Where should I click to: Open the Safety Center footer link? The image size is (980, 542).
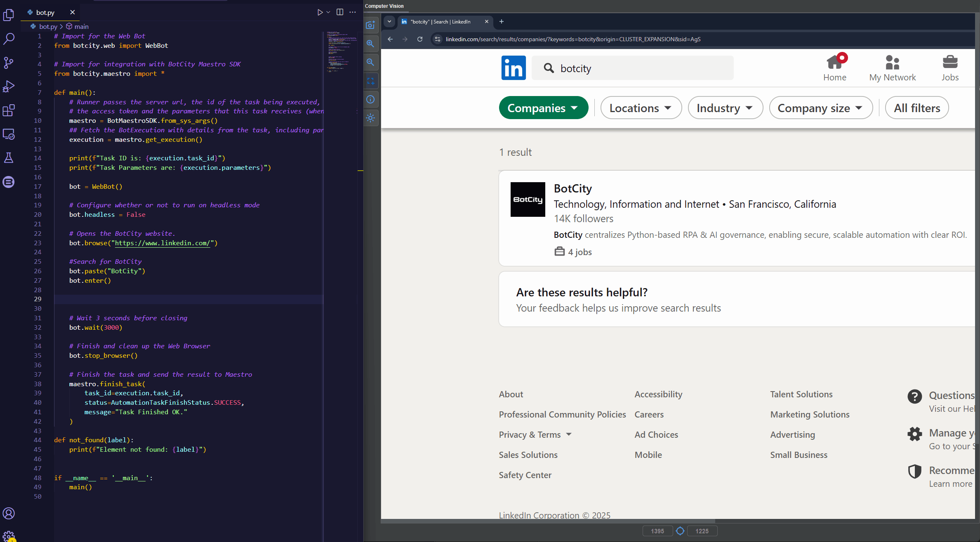click(x=525, y=475)
